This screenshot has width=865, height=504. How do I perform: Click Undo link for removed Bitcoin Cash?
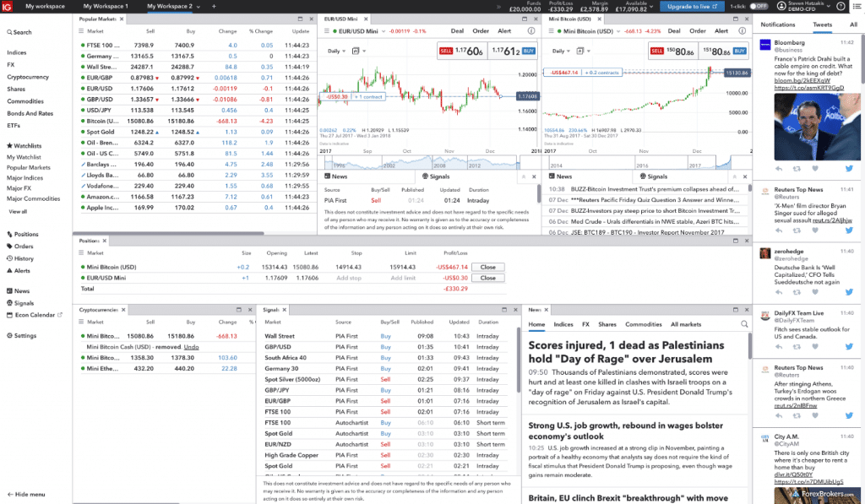(x=191, y=347)
